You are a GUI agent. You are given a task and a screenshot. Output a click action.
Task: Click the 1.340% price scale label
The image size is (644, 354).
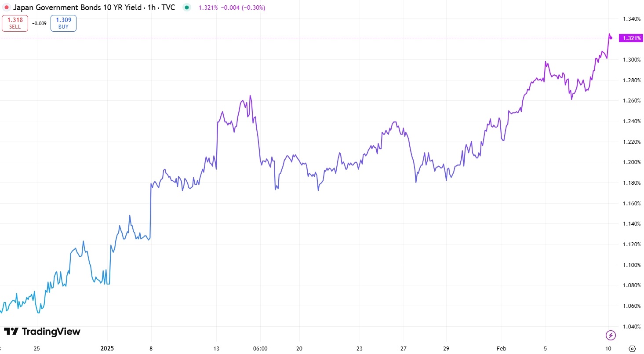coord(632,19)
